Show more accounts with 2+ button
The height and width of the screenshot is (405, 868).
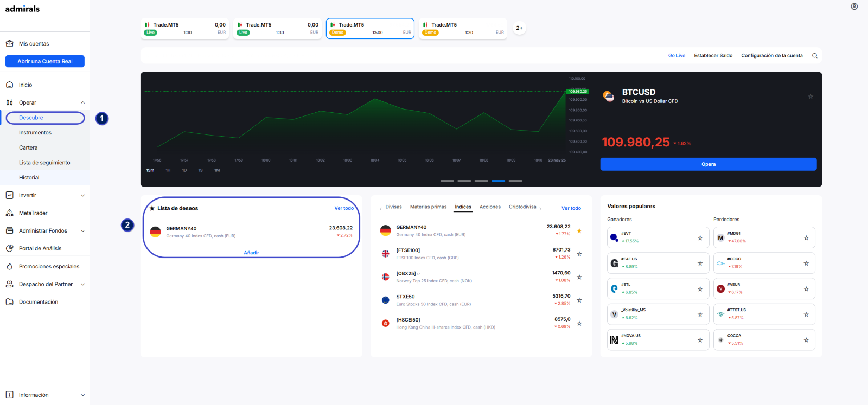point(519,28)
